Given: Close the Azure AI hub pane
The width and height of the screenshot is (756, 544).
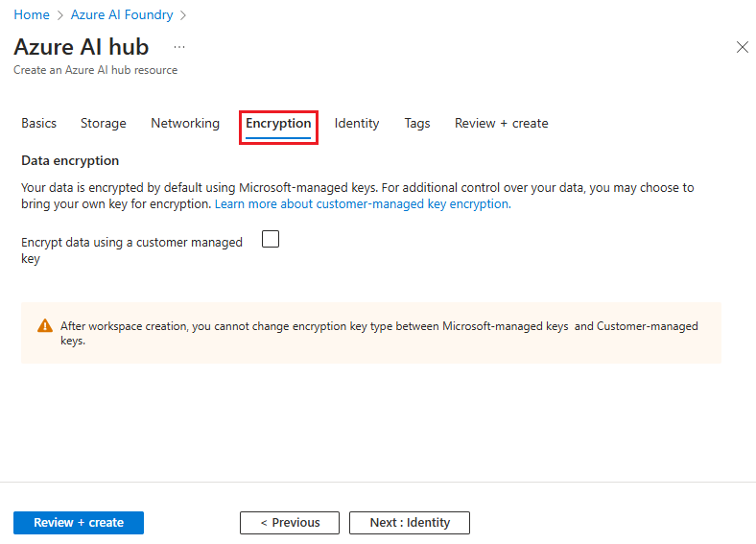Looking at the screenshot, I should 742,47.
